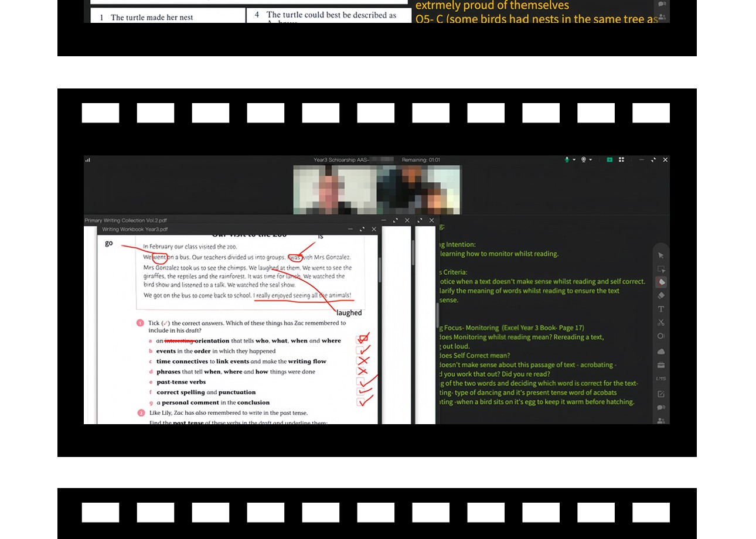Image resolution: width=756 pixels, height=539 pixels.
Task: Toggle the webcam icon in the top bar
Action: [584, 159]
